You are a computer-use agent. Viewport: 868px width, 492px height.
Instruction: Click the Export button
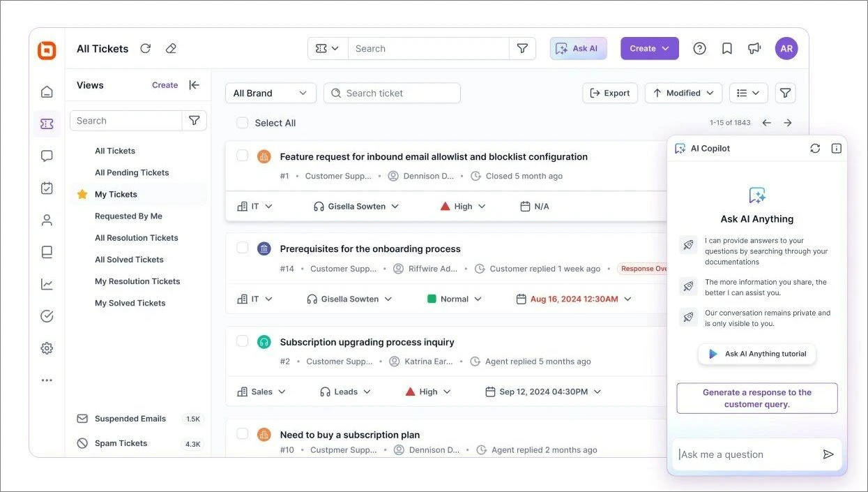tap(610, 93)
